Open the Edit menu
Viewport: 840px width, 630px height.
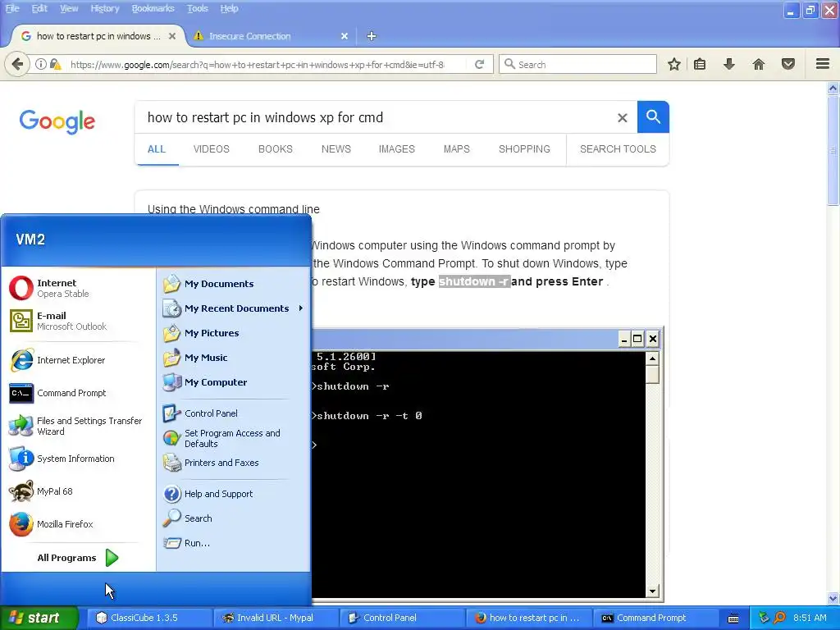[39, 8]
